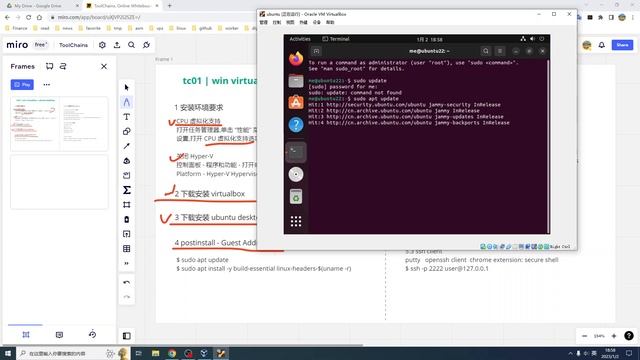Open Chrome from the Windows taskbar
The image size is (640, 360).
(x=172, y=353)
